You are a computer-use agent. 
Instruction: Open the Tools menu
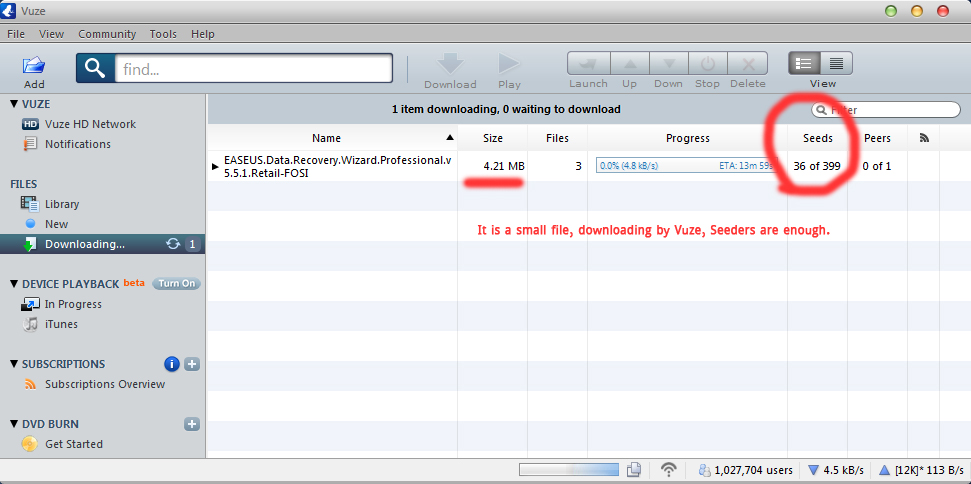click(163, 34)
